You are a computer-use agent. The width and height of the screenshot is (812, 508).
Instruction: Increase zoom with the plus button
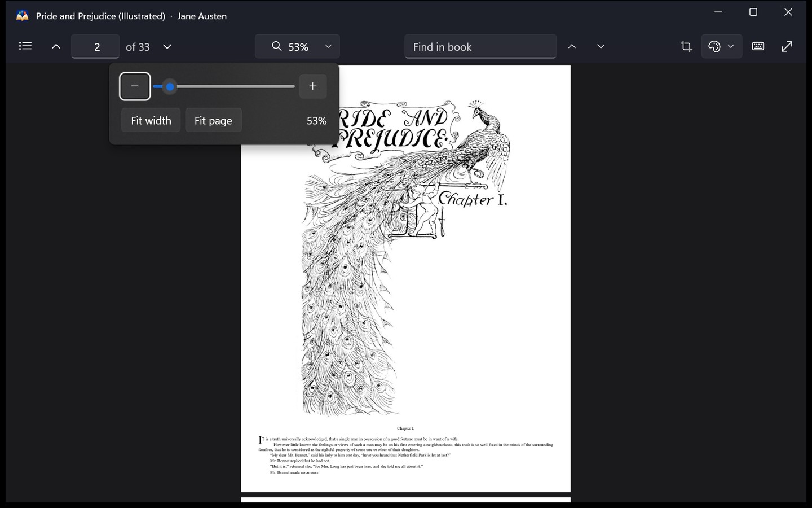click(x=313, y=86)
